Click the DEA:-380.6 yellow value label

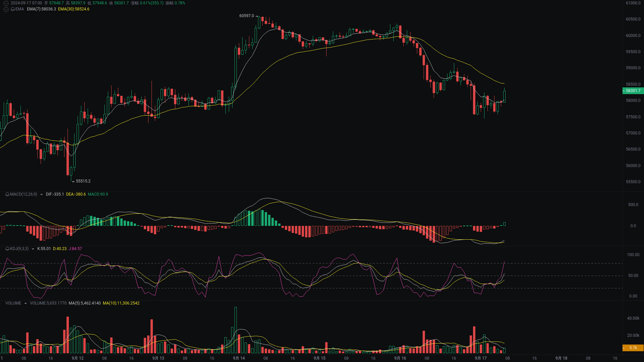tap(76, 194)
